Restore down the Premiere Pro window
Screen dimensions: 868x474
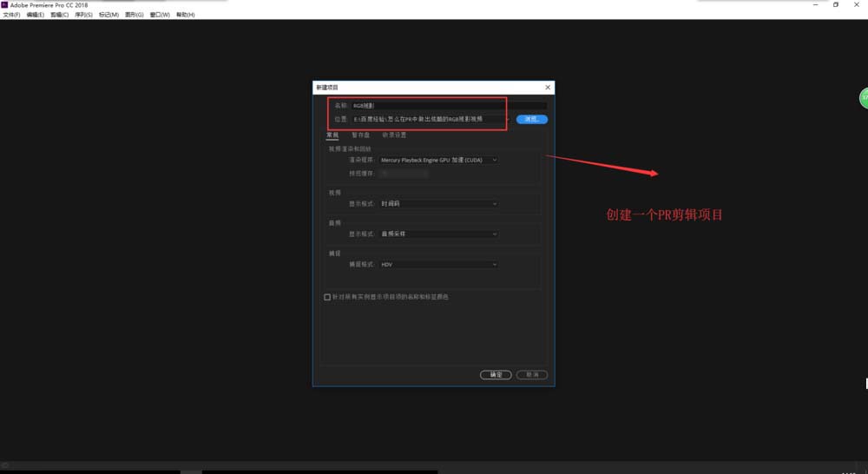click(836, 4)
